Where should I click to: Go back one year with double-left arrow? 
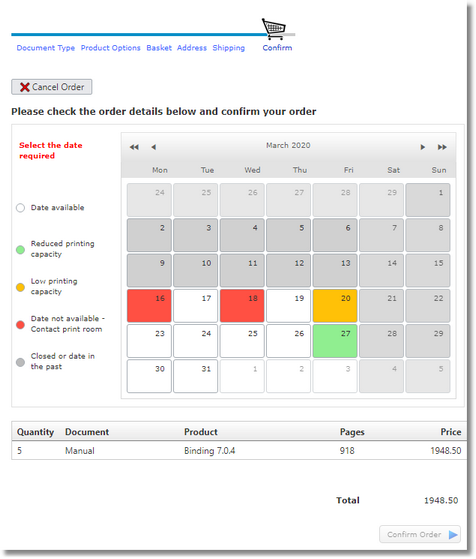[134, 147]
